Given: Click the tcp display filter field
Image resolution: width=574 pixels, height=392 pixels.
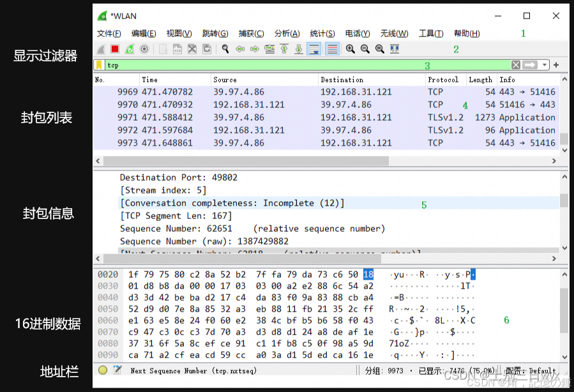Looking at the screenshot, I should tap(308, 65).
